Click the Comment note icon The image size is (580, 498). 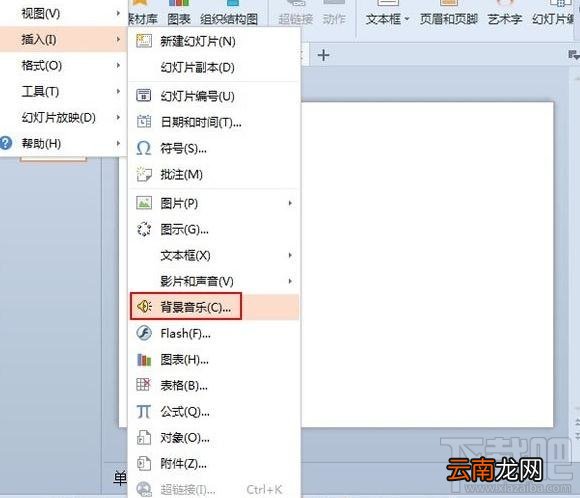click(x=144, y=174)
